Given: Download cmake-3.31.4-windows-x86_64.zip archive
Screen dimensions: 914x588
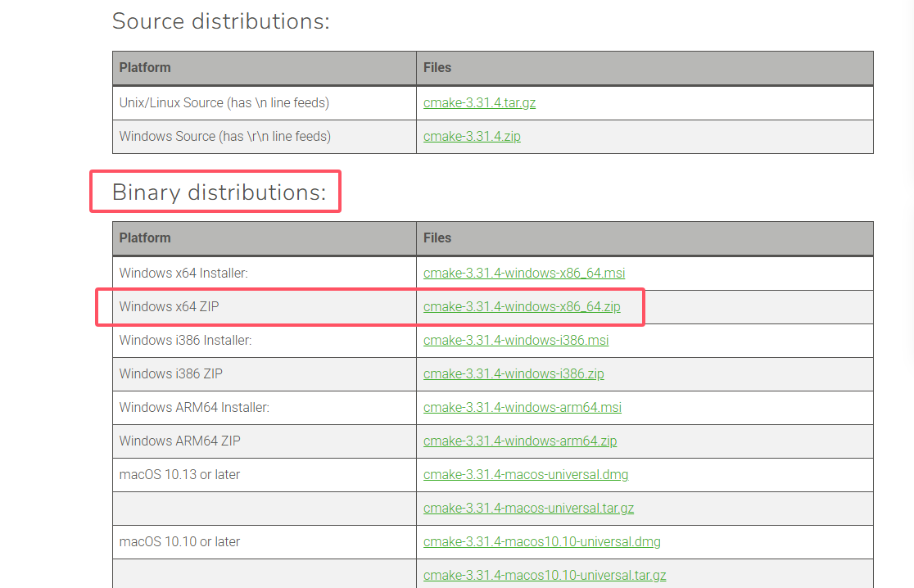Looking at the screenshot, I should [x=522, y=306].
